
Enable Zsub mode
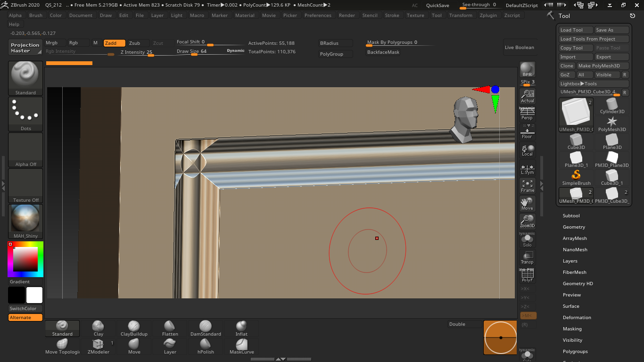pyautogui.click(x=134, y=43)
